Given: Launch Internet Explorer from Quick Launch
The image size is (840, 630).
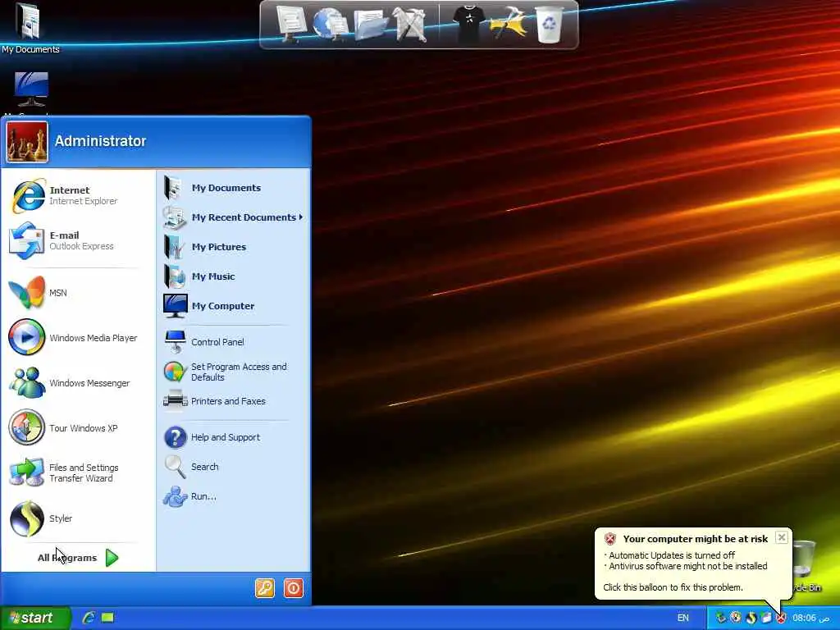Looking at the screenshot, I should point(89,618).
